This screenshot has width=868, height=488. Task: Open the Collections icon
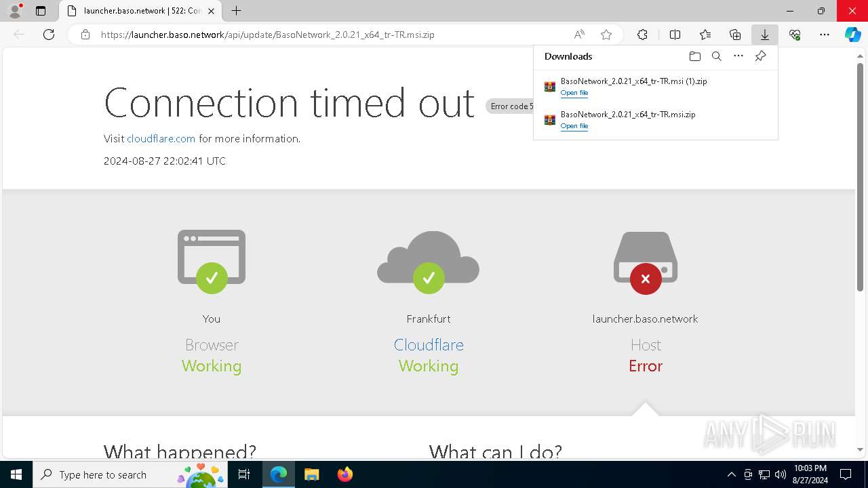click(x=735, y=35)
